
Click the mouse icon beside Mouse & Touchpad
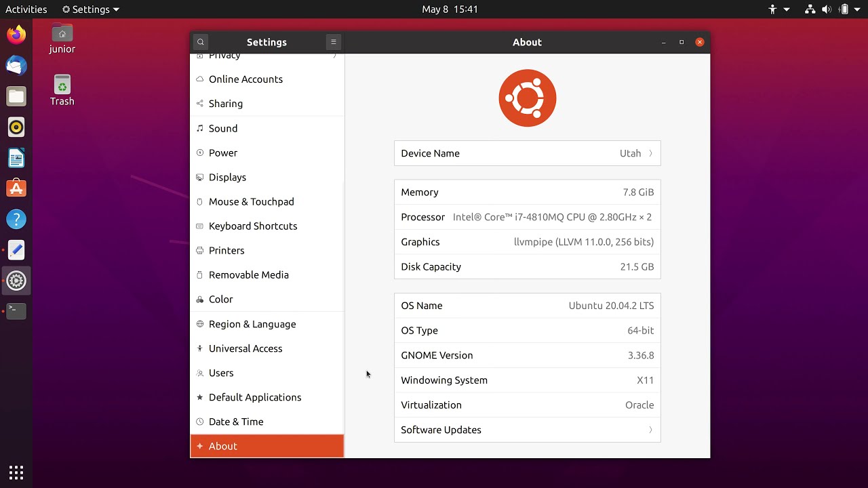(x=199, y=201)
